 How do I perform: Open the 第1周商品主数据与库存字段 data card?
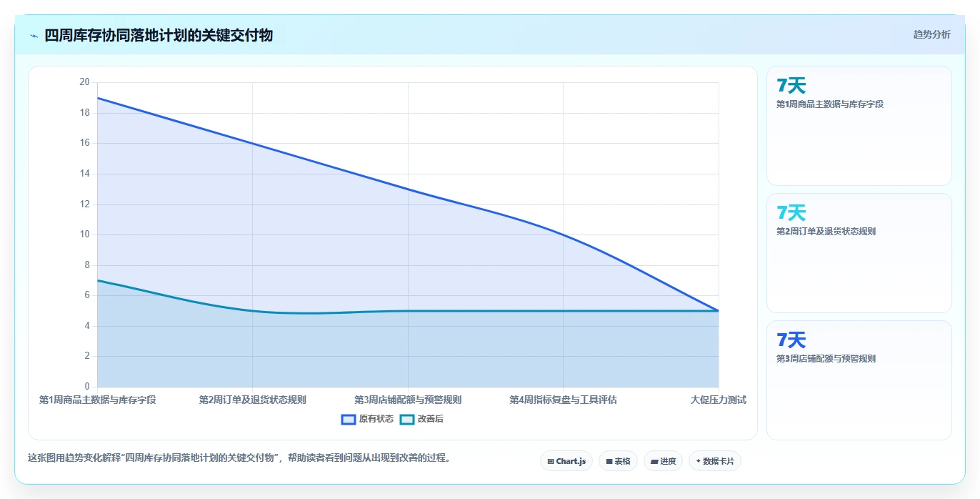pos(859,126)
